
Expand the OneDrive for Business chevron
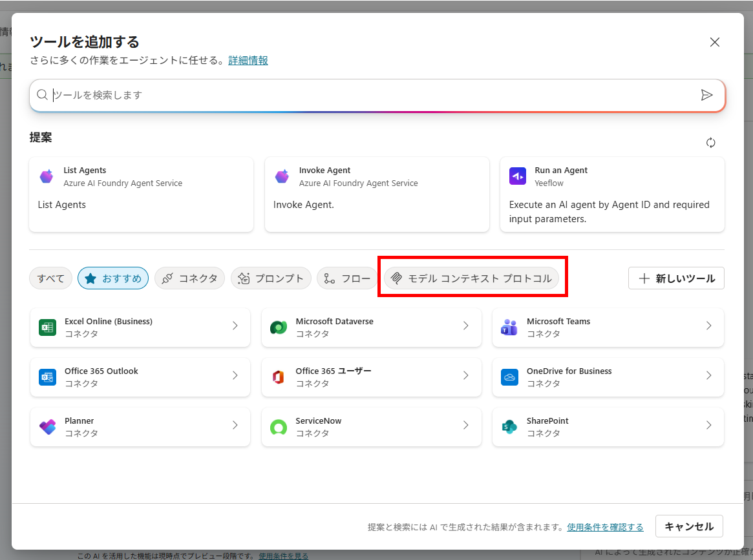708,375
